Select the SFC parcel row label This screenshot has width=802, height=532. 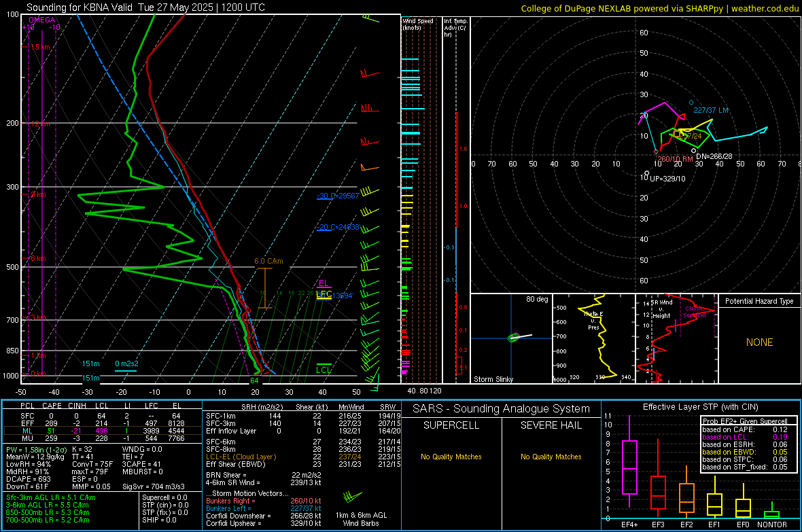(x=27, y=416)
